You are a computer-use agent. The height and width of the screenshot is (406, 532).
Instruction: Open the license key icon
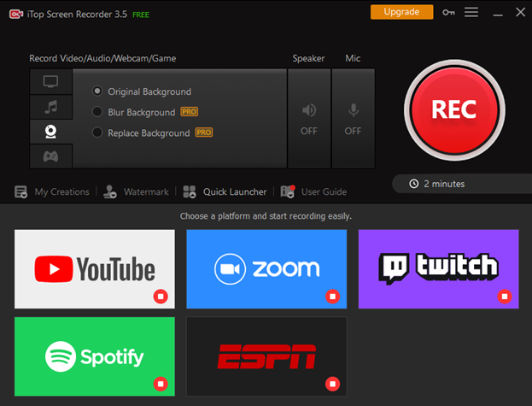click(x=448, y=13)
